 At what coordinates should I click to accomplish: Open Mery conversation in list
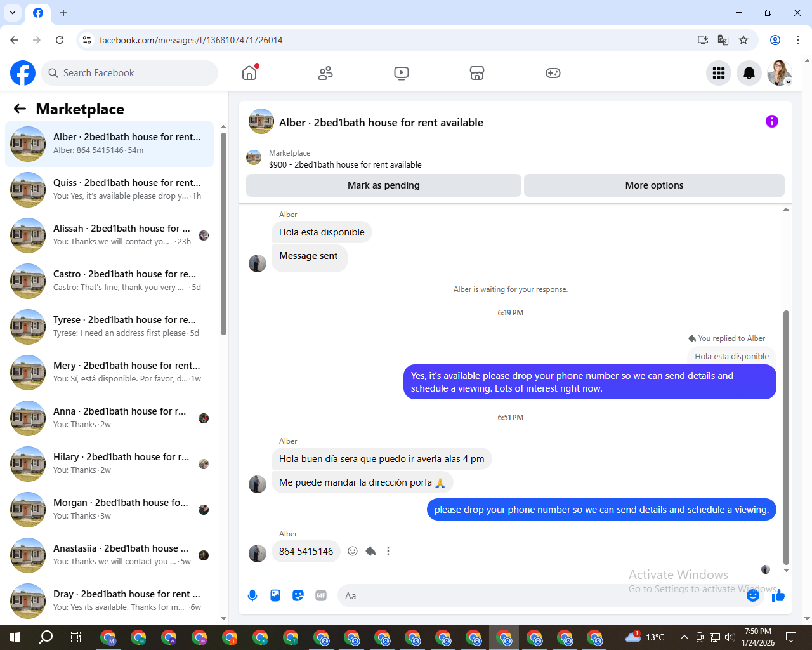click(x=109, y=373)
